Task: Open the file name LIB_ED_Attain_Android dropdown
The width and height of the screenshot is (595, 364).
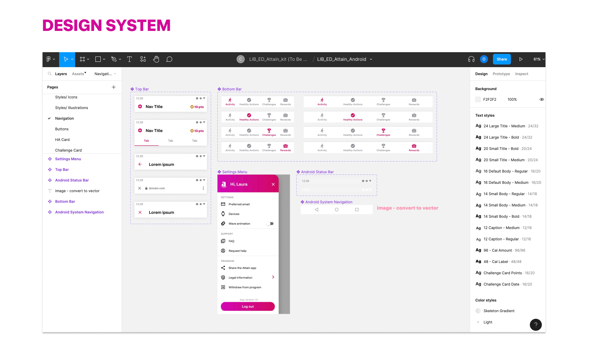Action: tap(371, 59)
